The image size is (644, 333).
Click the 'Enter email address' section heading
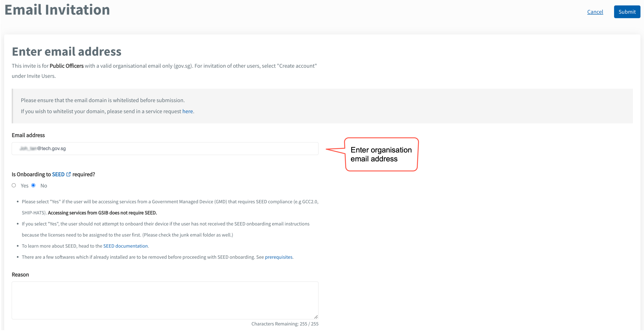[66, 52]
